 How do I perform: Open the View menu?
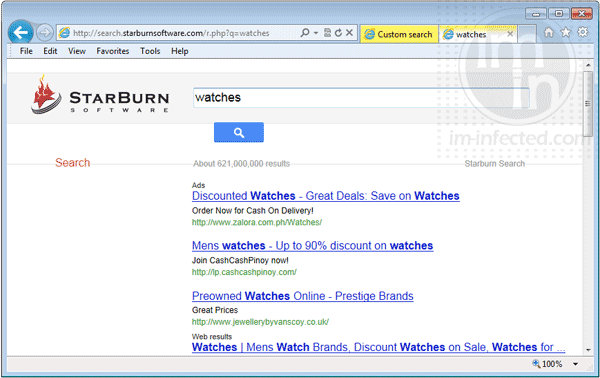[x=77, y=51]
